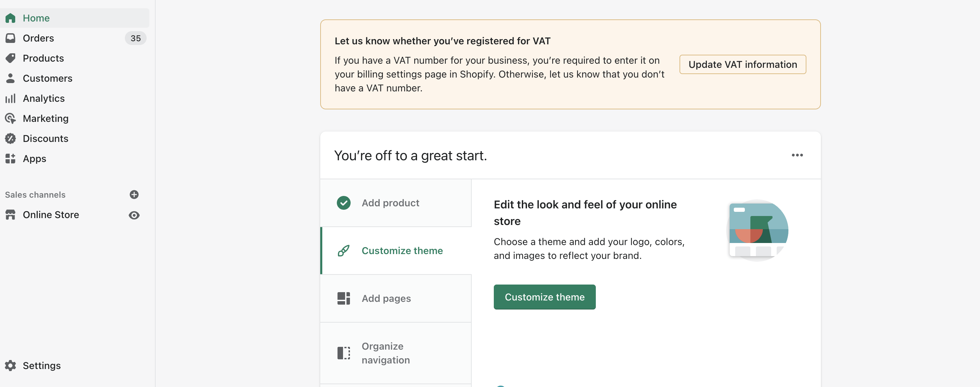Go to Orders page
The image size is (980, 387).
pos(75,38)
